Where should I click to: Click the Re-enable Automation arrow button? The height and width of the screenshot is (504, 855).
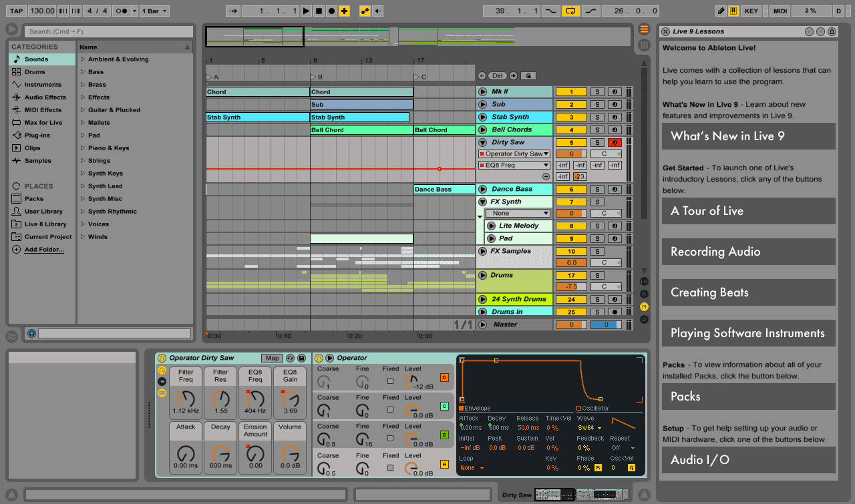[378, 11]
